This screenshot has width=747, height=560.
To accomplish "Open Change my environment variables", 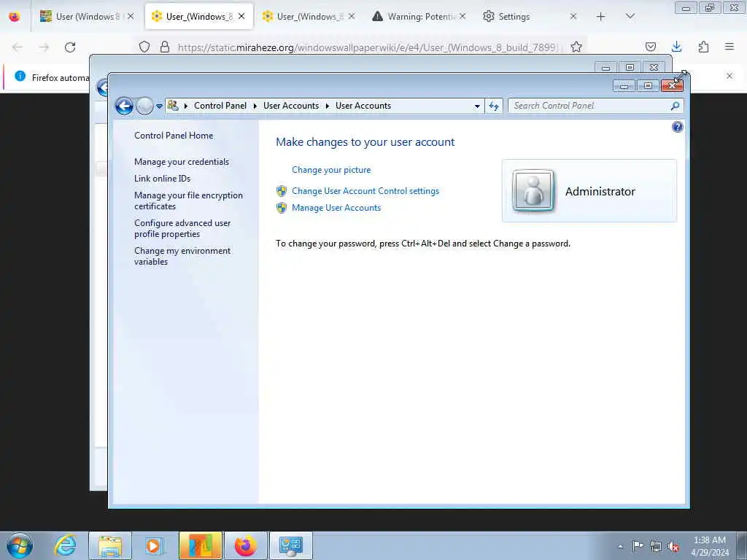I will 182,256.
